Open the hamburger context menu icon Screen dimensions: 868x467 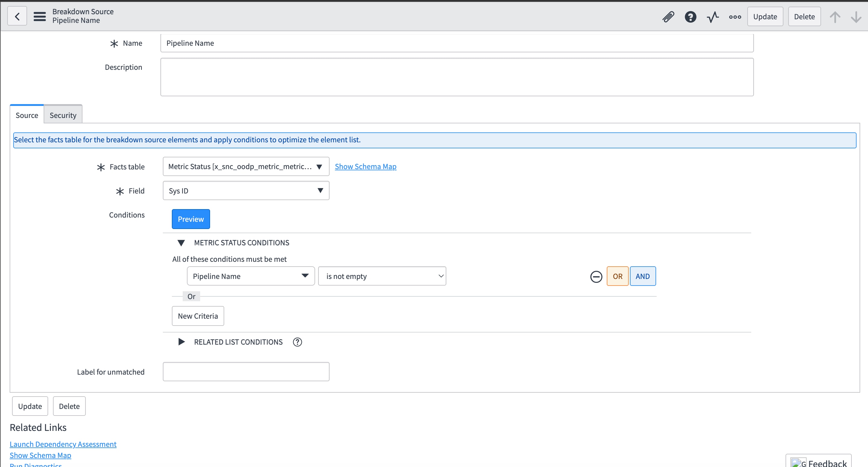(x=39, y=16)
